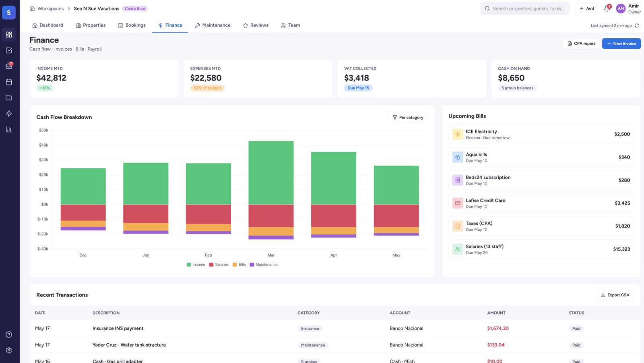
Task: Click the March income bar in chart
Action: [x=271, y=173]
